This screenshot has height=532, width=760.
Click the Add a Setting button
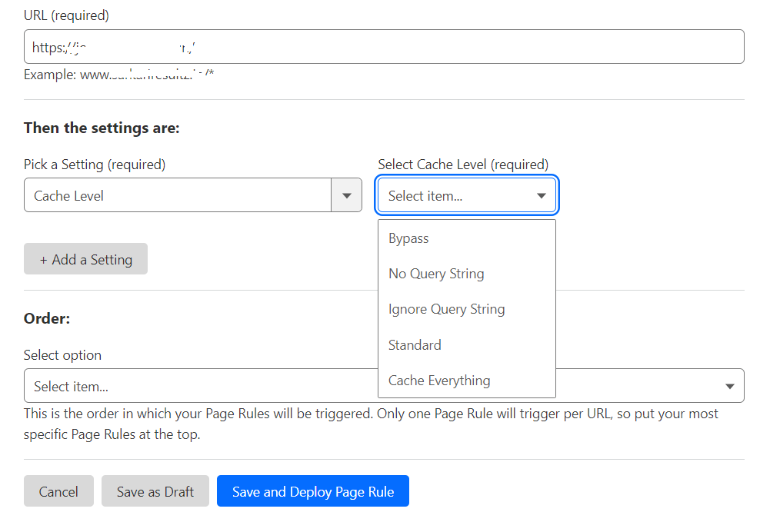[x=85, y=259]
